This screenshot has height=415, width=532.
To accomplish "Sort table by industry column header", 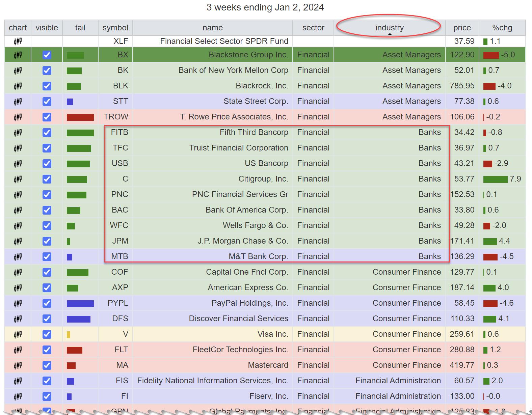I will 389,28.
